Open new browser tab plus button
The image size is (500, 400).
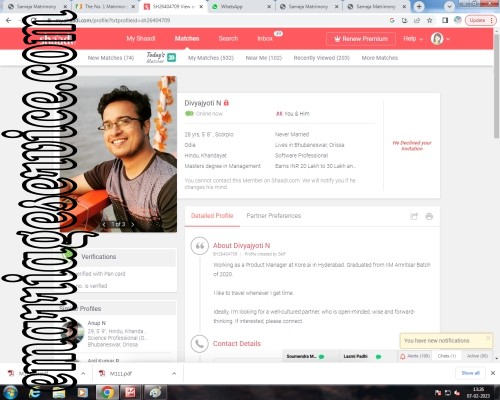pos(419,6)
